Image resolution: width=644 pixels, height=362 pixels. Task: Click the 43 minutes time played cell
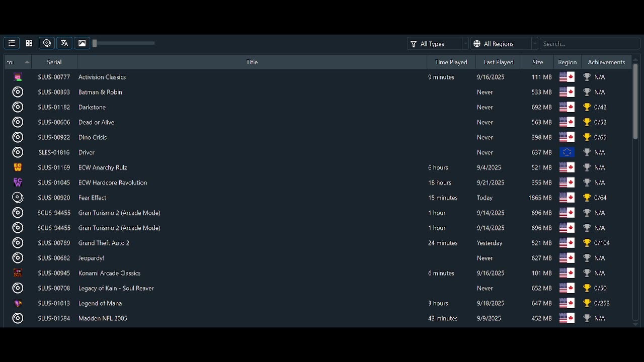click(x=443, y=318)
